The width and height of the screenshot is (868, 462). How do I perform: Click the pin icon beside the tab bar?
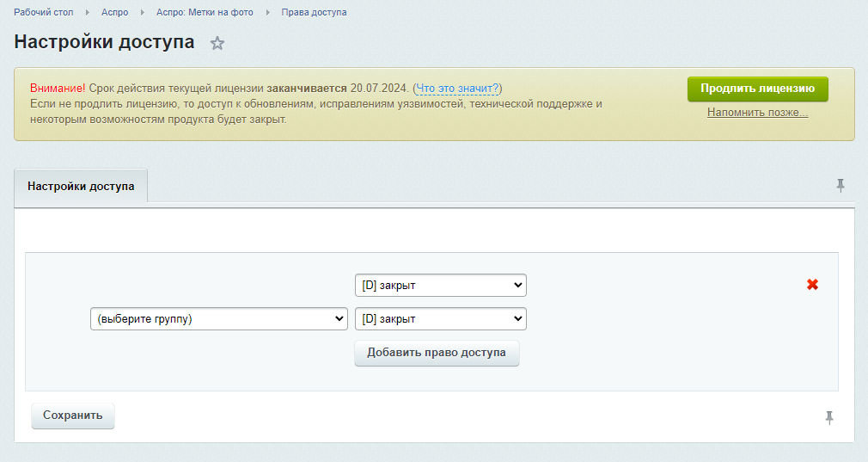(840, 186)
